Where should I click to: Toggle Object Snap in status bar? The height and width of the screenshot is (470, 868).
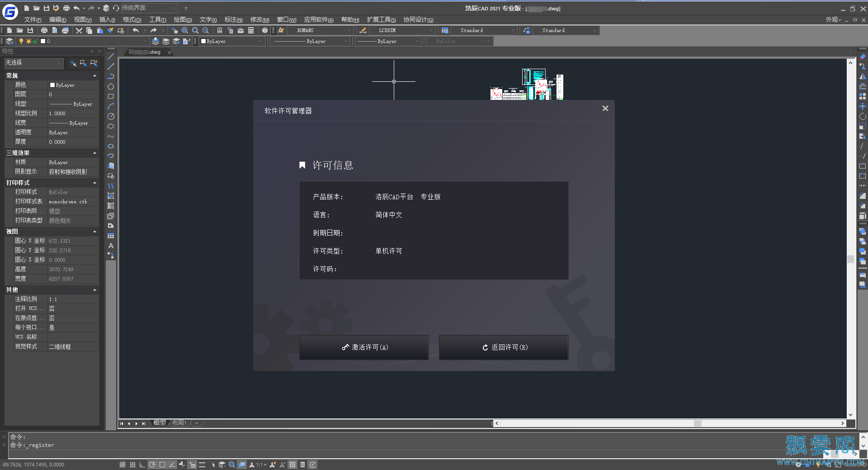[x=162, y=465]
